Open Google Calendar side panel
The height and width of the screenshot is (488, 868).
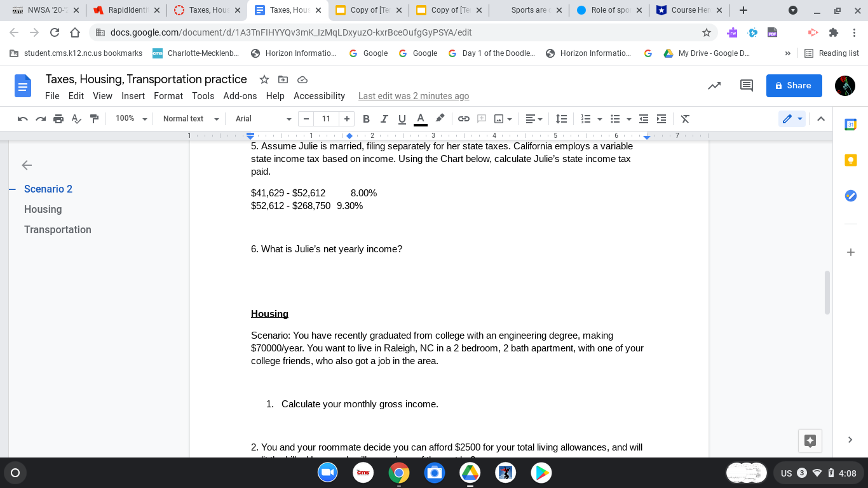(850, 125)
